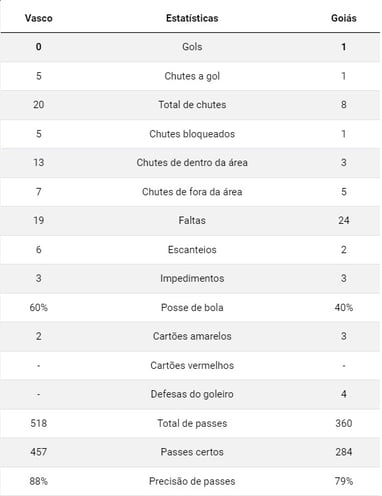Click the Estatísticas column header
382x496 pixels.
tap(192, 18)
